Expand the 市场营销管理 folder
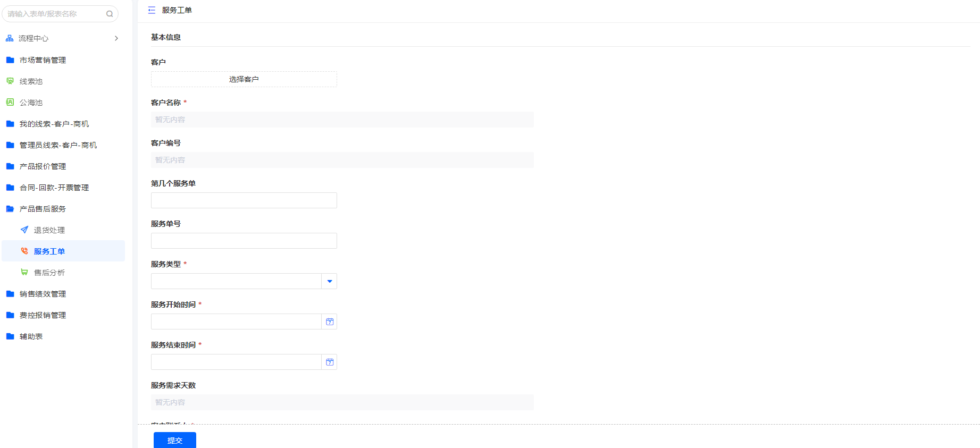980x448 pixels. coord(43,60)
